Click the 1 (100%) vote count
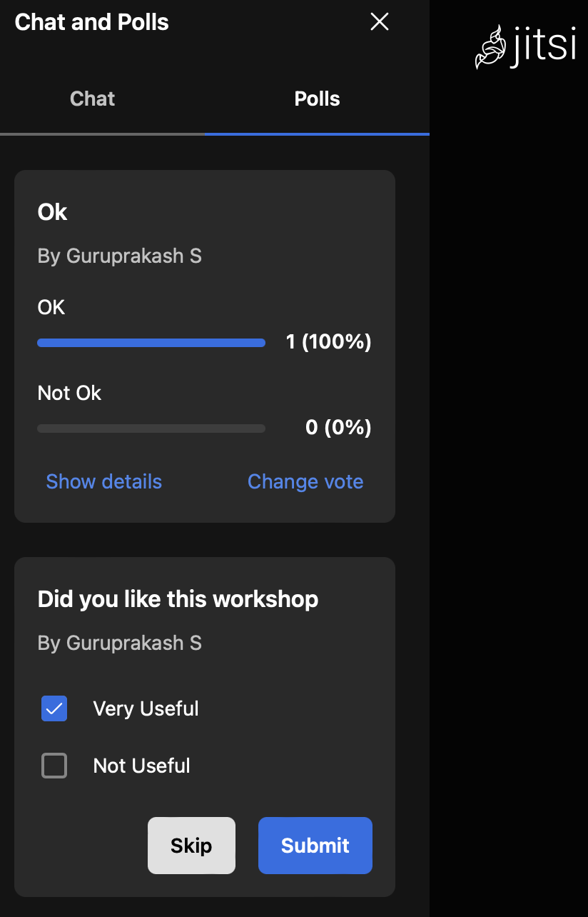The height and width of the screenshot is (917, 588). (329, 342)
